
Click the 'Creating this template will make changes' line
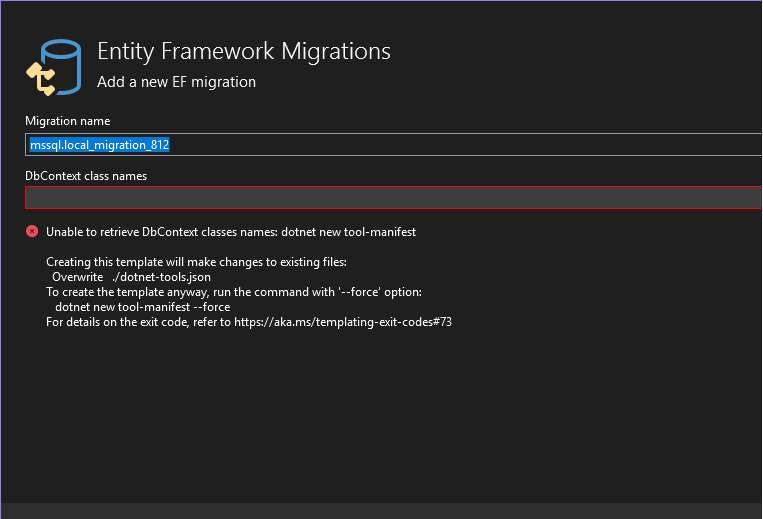pyautogui.click(x=196, y=262)
